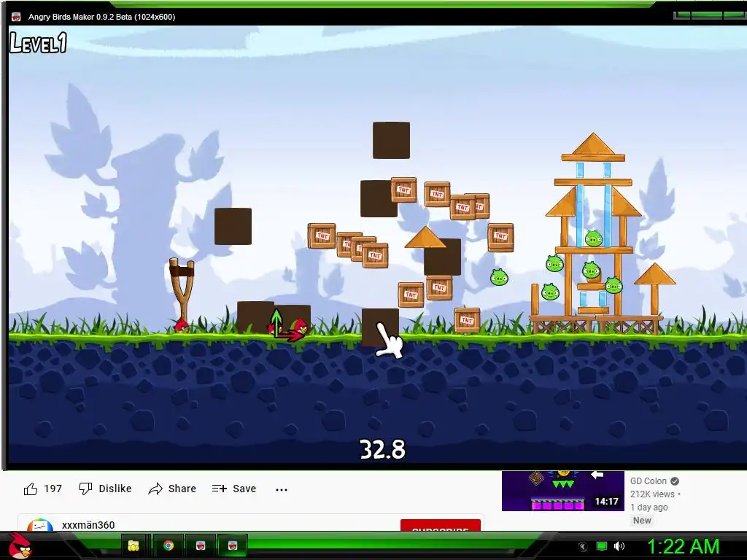Screen dimensions: 747x560
Task: Open the 14:17 recommended video thumbnail
Action: (x=562, y=491)
